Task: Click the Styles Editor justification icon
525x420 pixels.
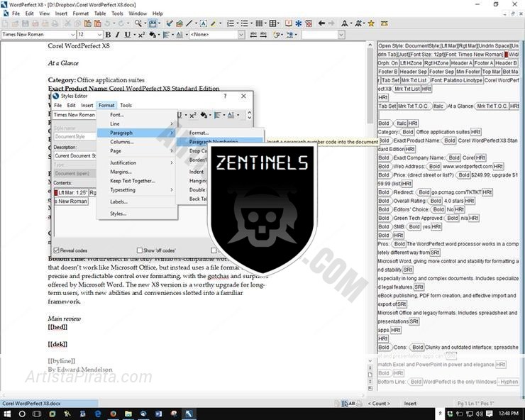Action: pyautogui.click(x=217, y=115)
